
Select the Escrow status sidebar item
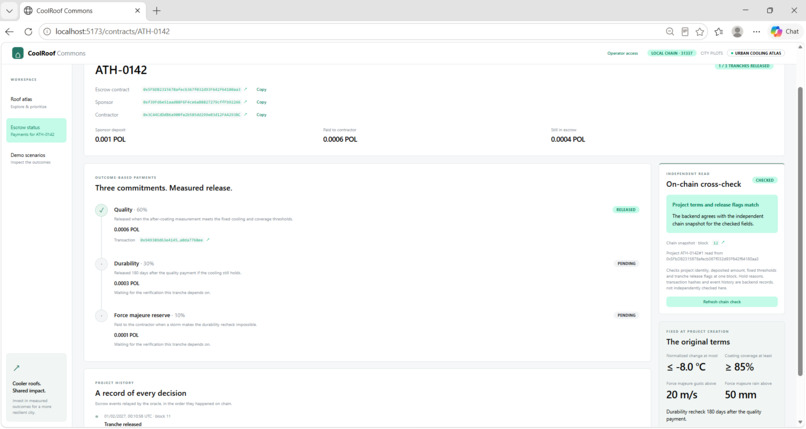click(36, 130)
